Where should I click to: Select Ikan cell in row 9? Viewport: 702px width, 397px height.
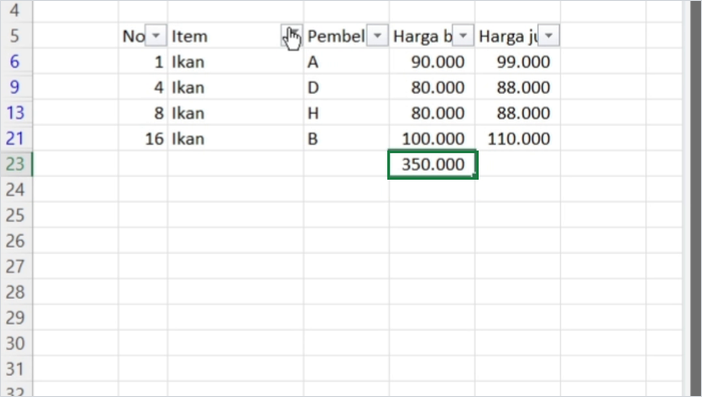[x=235, y=87]
